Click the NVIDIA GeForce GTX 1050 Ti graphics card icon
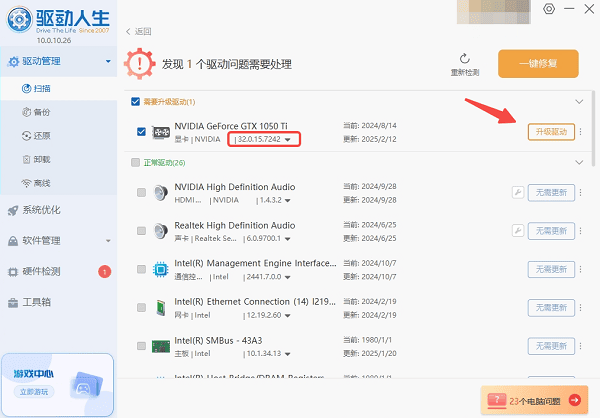The image size is (600, 418). click(x=161, y=132)
